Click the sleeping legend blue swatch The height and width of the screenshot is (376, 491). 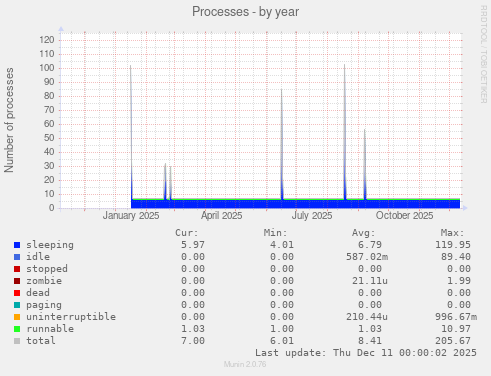tap(17, 245)
